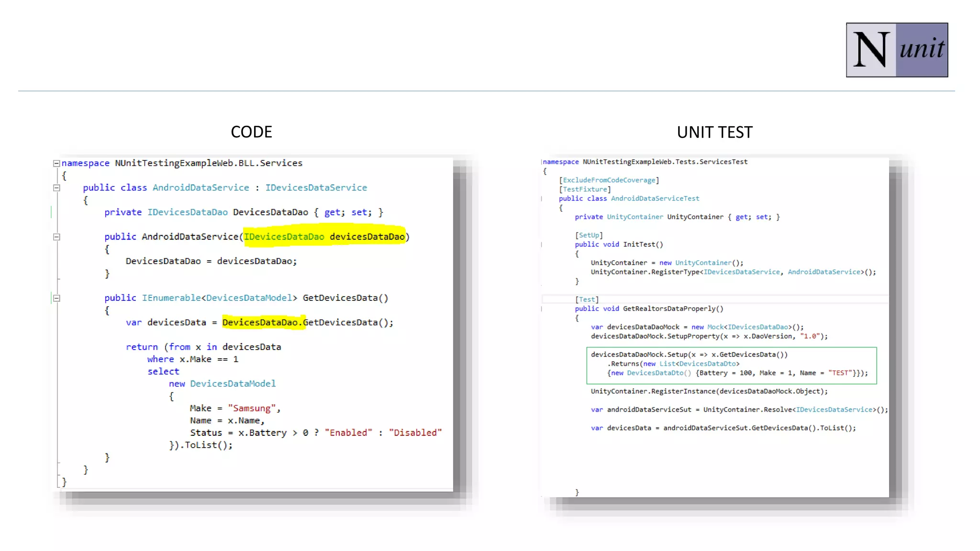Click highlighted 'DevicesDataDao.' in GetDevicesData call
The image size is (980, 551).
(x=263, y=322)
